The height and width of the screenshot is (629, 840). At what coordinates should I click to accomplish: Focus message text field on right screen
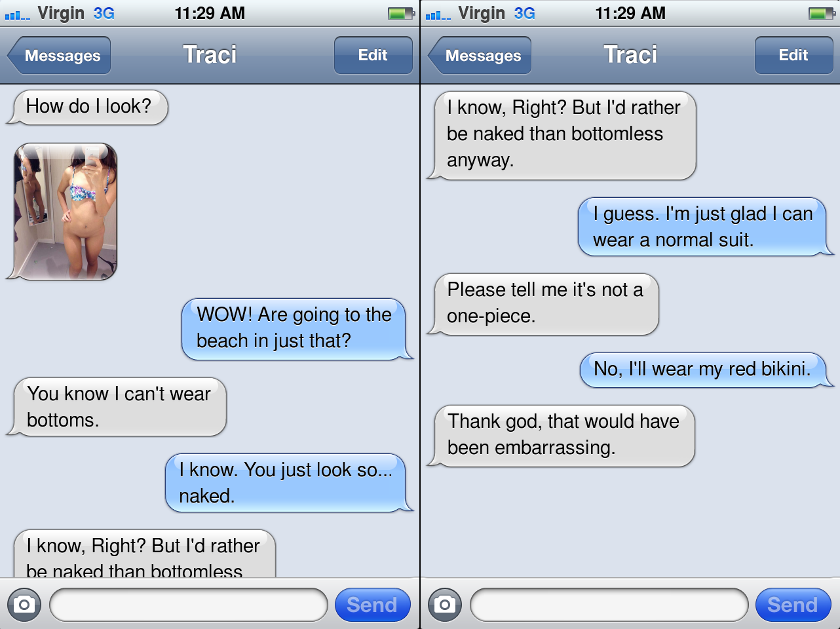(609, 604)
